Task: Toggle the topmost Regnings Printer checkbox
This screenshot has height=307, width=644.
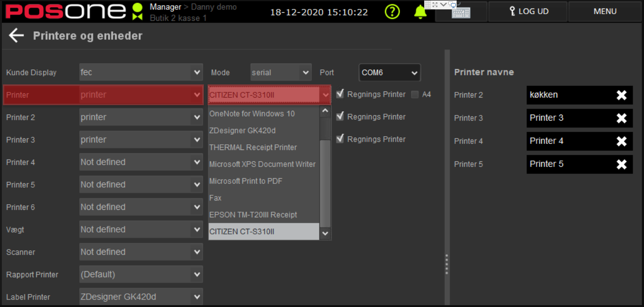Action: click(x=340, y=94)
